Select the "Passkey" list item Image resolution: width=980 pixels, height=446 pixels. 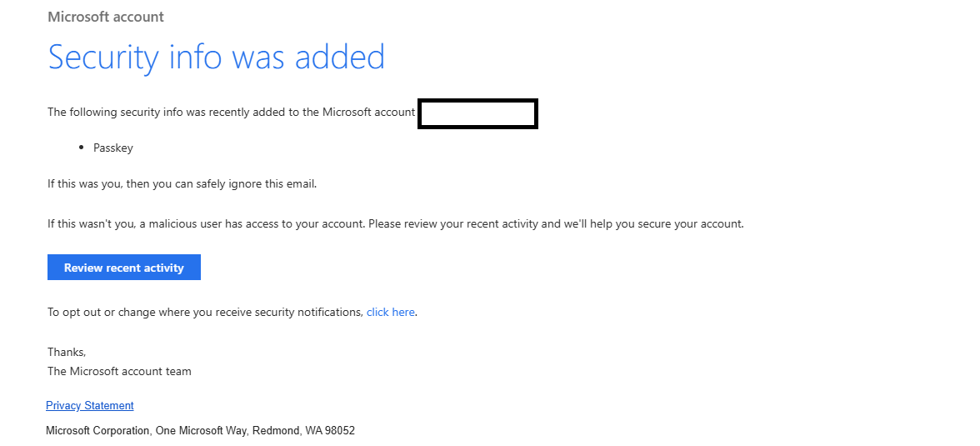click(113, 148)
